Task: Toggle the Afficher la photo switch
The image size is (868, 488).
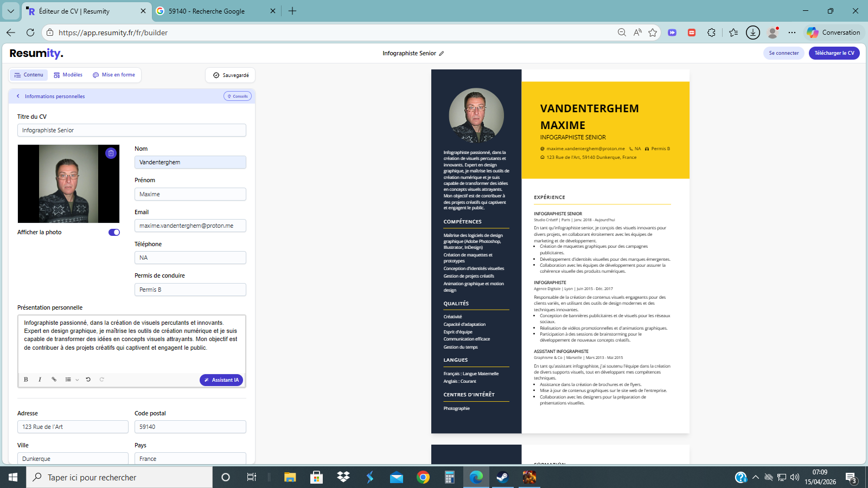Action: coord(114,233)
